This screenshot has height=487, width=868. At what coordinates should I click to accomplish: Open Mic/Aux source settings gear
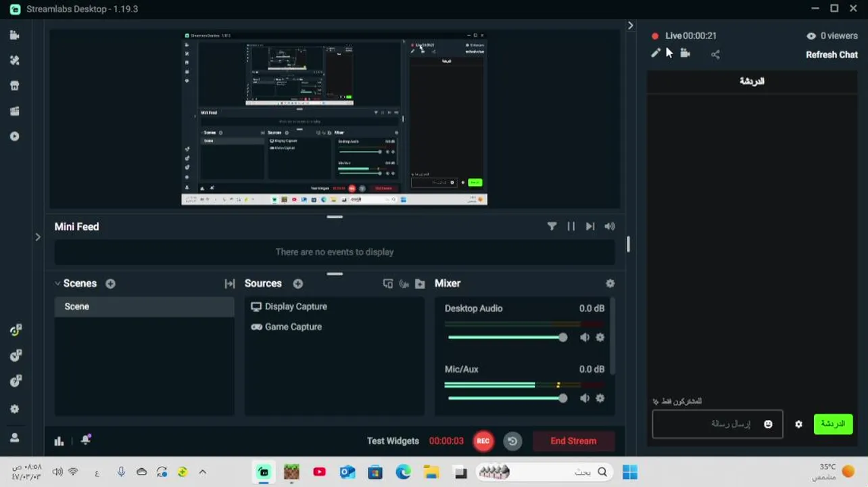tap(600, 398)
